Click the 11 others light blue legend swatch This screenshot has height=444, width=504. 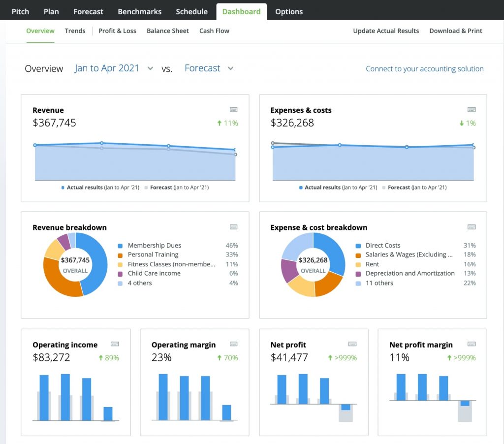[x=358, y=284]
